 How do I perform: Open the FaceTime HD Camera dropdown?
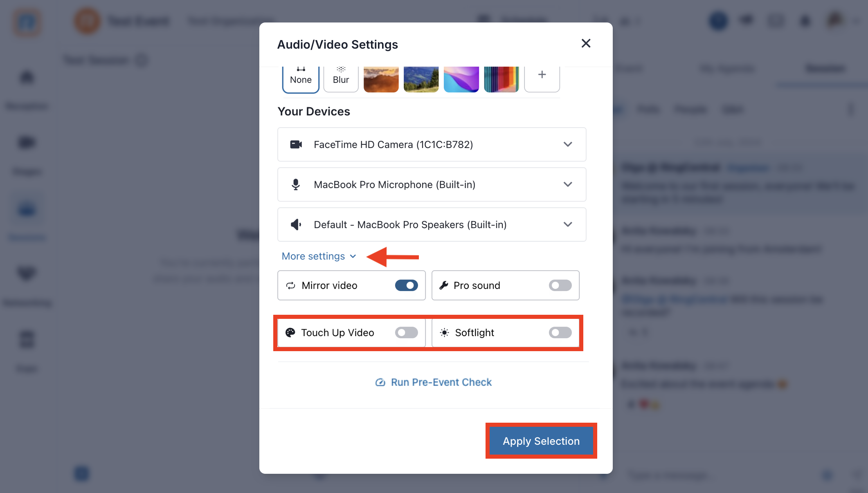[x=432, y=144]
